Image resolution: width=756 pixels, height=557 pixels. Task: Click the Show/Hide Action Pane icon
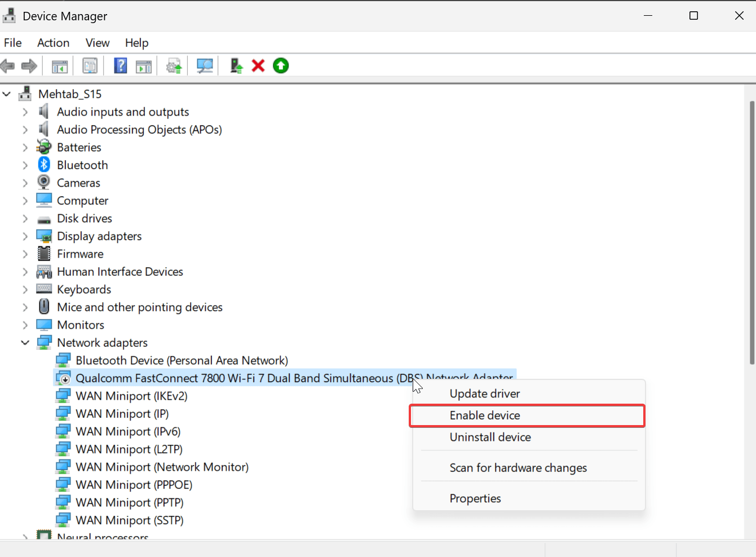tap(144, 66)
